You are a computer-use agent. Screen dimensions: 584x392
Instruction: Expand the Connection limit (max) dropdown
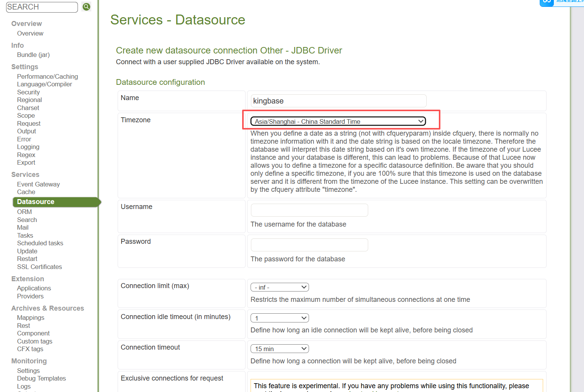pos(280,287)
